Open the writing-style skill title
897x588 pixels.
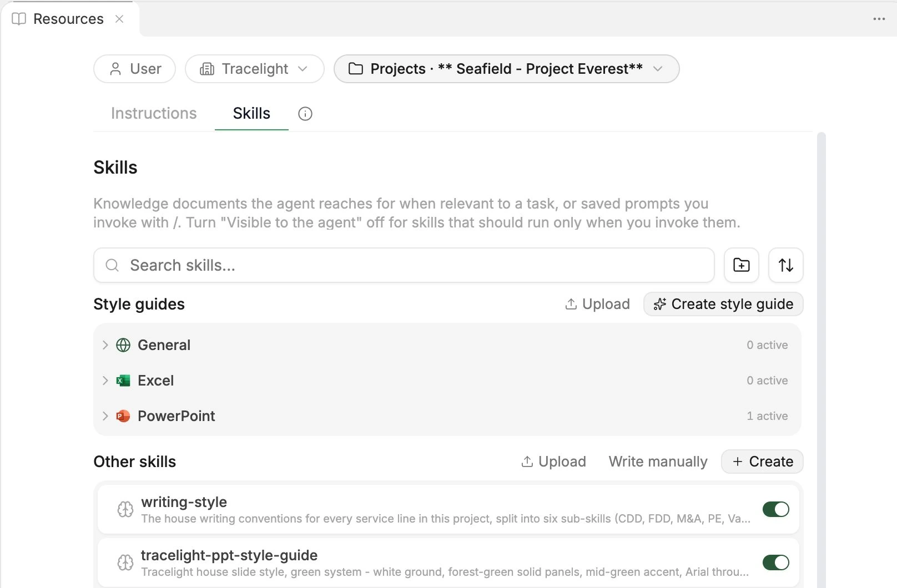[x=184, y=502]
